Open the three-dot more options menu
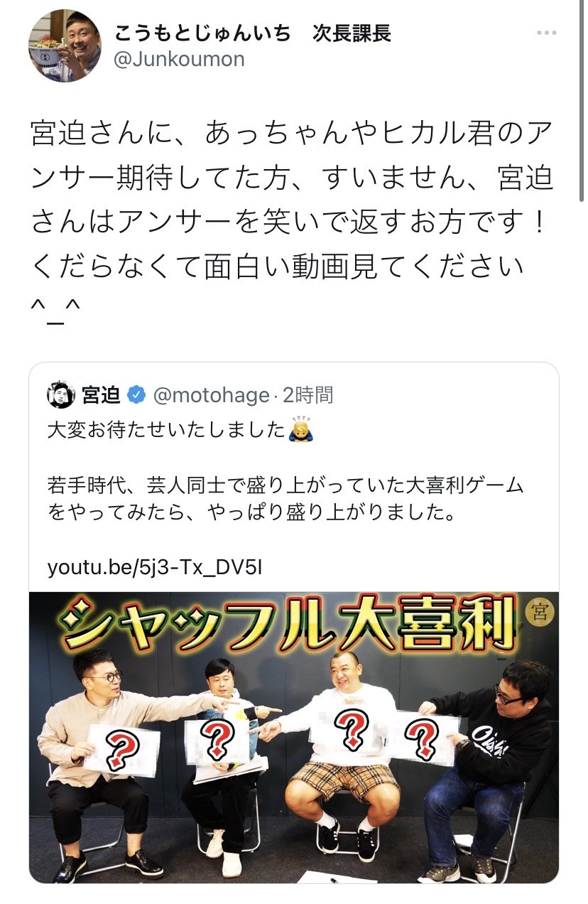Viewport: 588px width, 904px height. [547, 34]
